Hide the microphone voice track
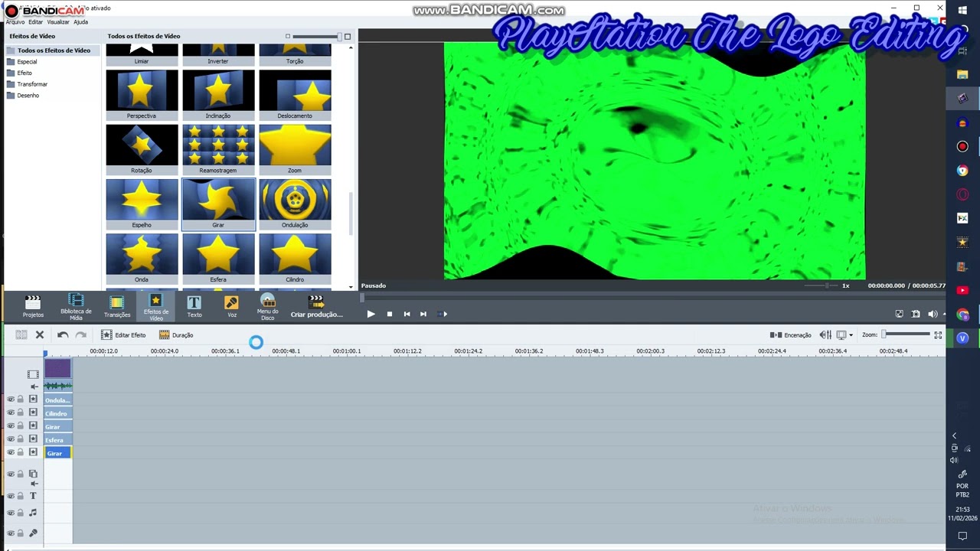980x551 pixels. click(11, 533)
